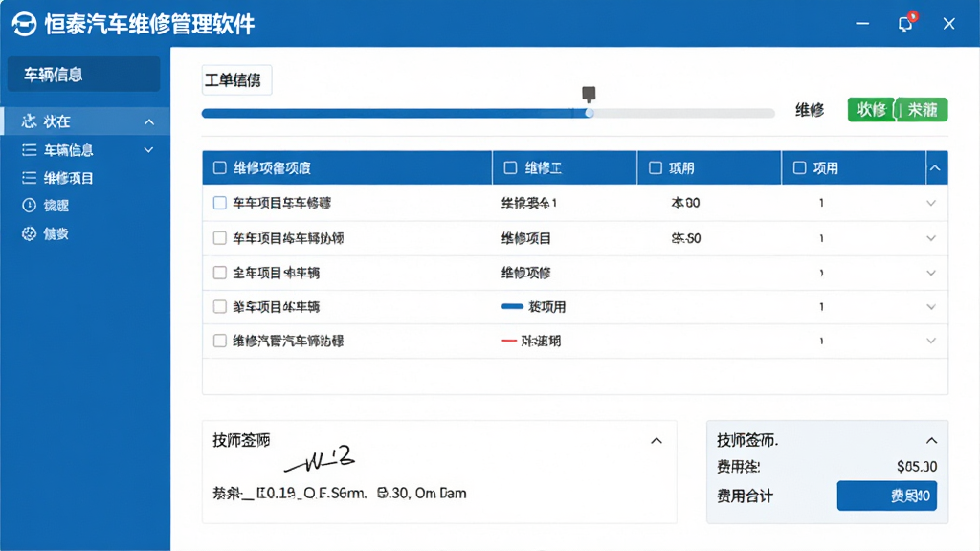
Task: Collapse the 状在 sidebar section
Action: tap(149, 121)
